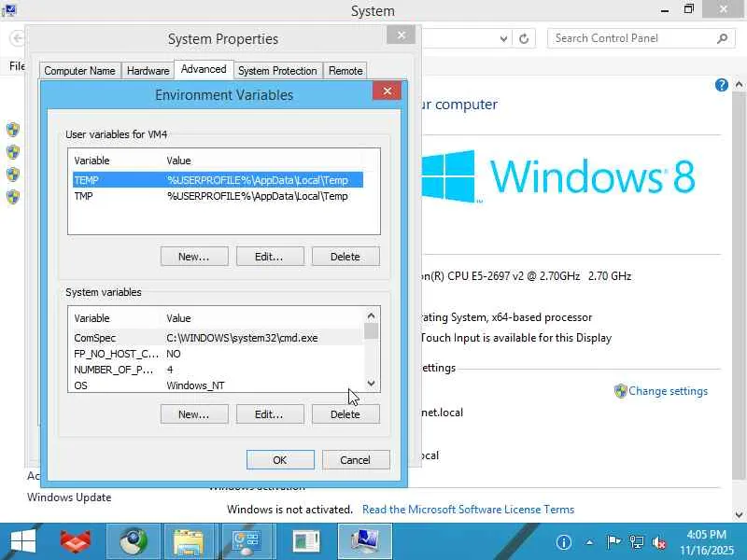Open the network tray icon
This screenshot has width=747, height=560.
pyautogui.click(x=637, y=542)
